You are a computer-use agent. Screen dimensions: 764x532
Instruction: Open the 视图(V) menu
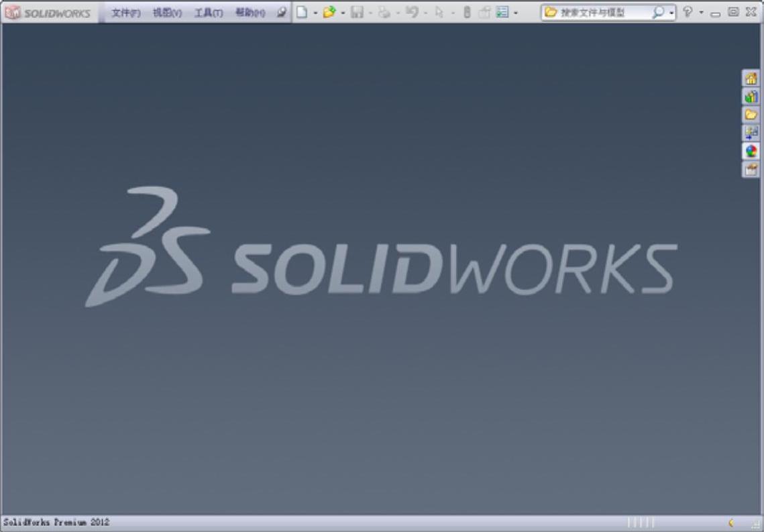[x=167, y=13]
